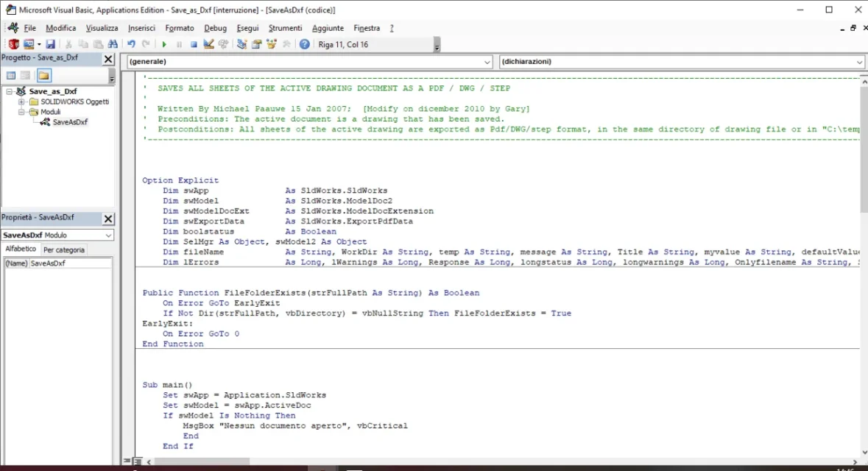The image size is (868, 471).
Task: Collapse the Moduli folder
Action: [21, 112]
